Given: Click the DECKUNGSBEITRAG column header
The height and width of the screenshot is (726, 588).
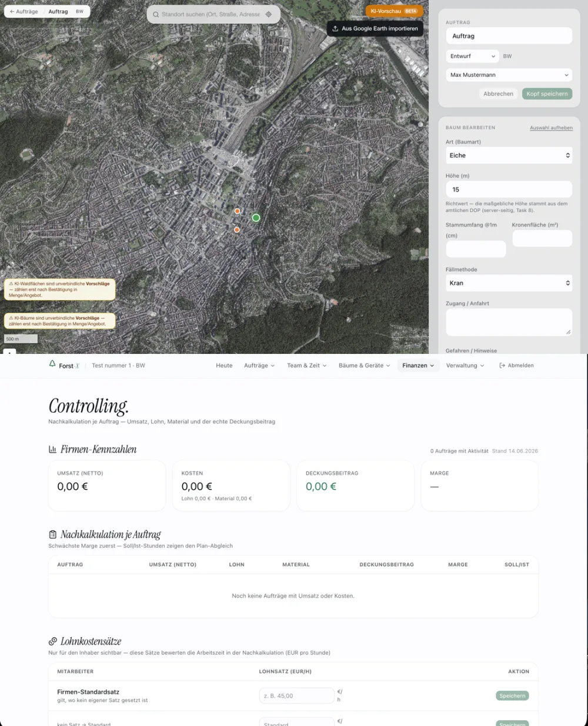Looking at the screenshot, I should pyautogui.click(x=386, y=564).
